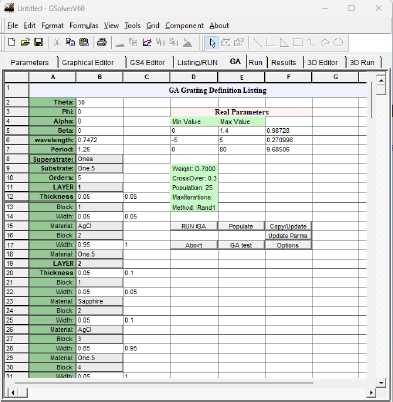Click the vertical scrollbar down arrow
393x402 pixels.
381,382
